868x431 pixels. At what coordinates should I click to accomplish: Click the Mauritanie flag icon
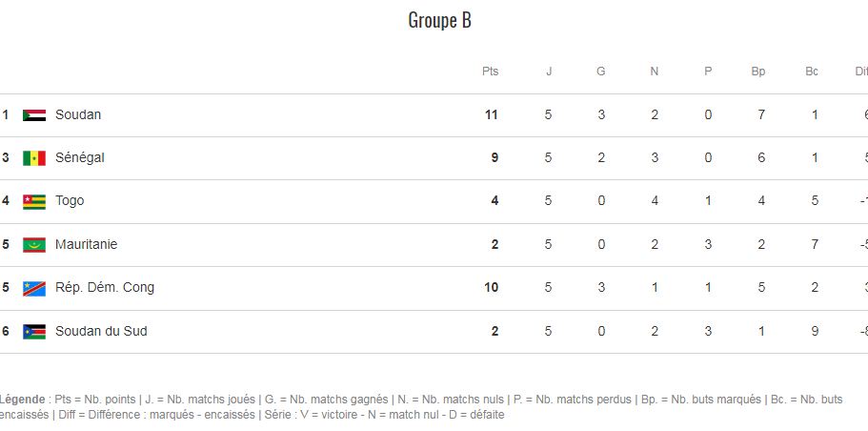pyautogui.click(x=34, y=245)
